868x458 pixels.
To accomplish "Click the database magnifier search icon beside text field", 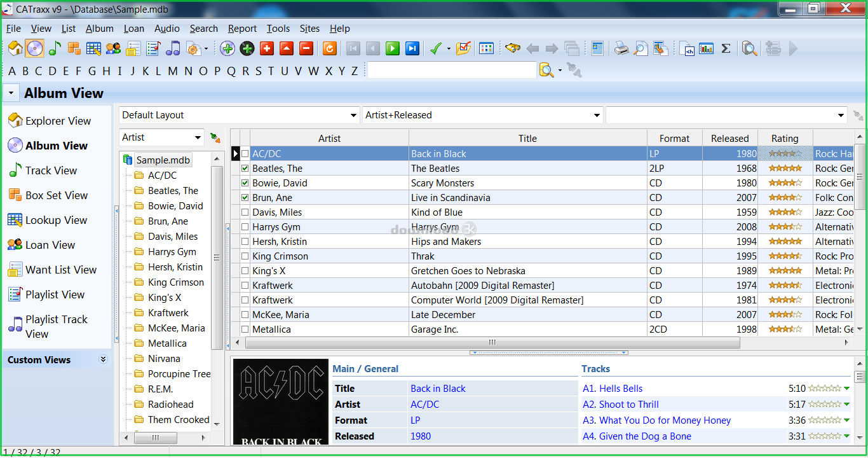I will click(546, 70).
